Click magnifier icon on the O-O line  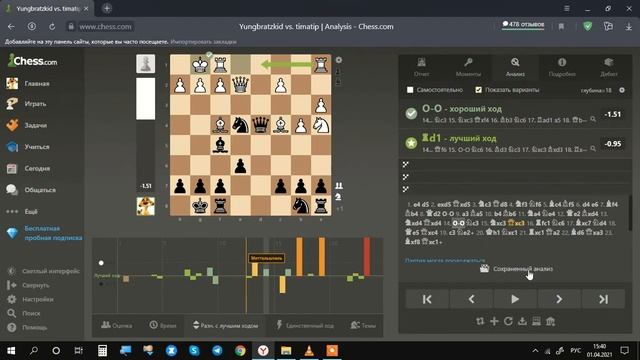coord(593,120)
